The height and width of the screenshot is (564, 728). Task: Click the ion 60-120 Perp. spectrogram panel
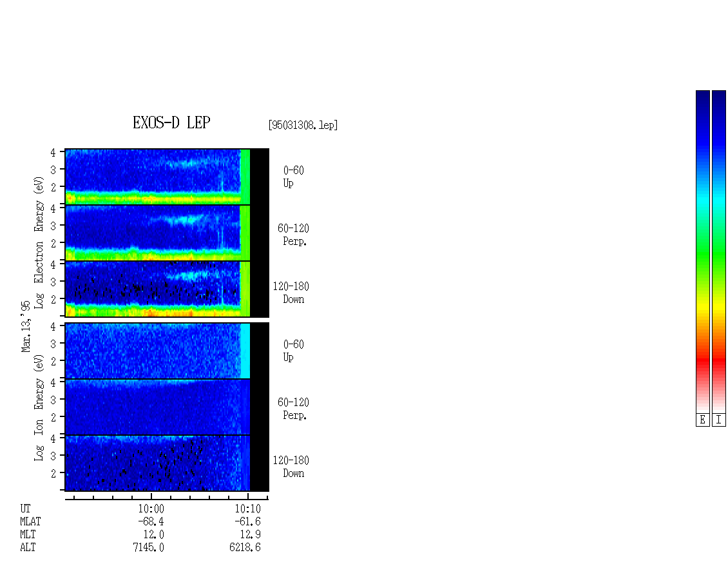(167, 407)
